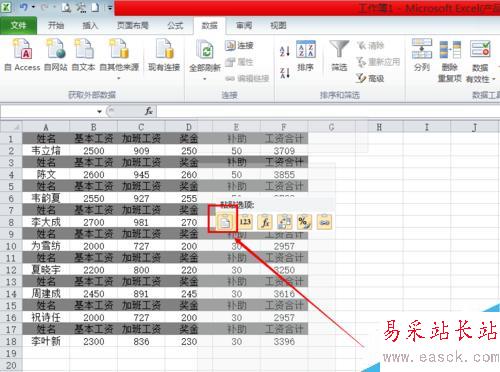Screen dimensions: 500x372
Task: Click the Insert Function fx button
Action: pos(149,111)
